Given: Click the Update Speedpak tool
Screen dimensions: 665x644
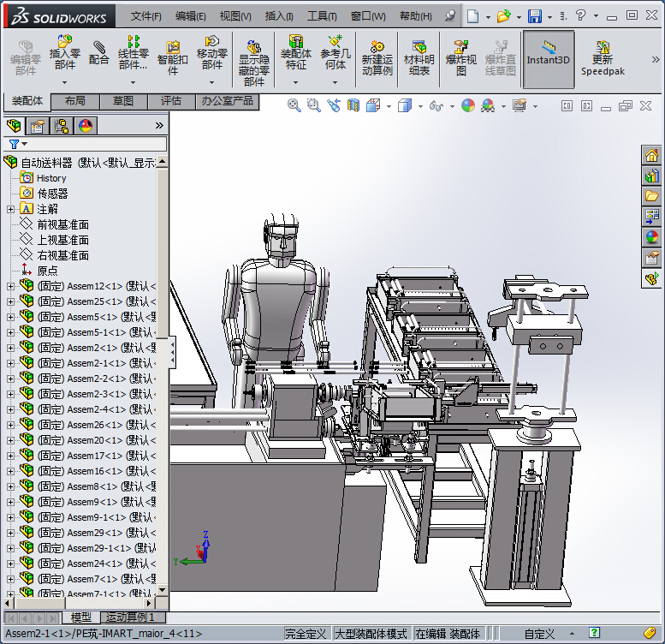Looking at the screenshot, I should point(603,58).
